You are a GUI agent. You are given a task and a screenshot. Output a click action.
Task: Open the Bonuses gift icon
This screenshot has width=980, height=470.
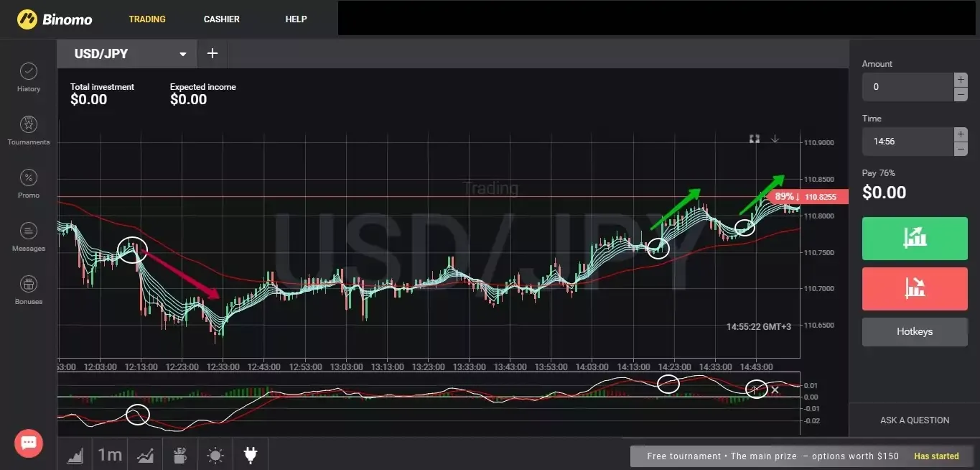[29, 284]
